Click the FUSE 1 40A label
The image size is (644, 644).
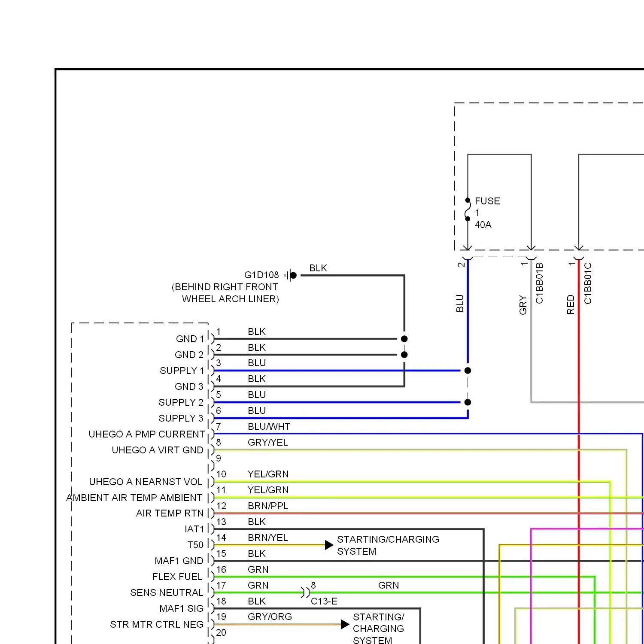pyautogui.click(x=487, y=213)
